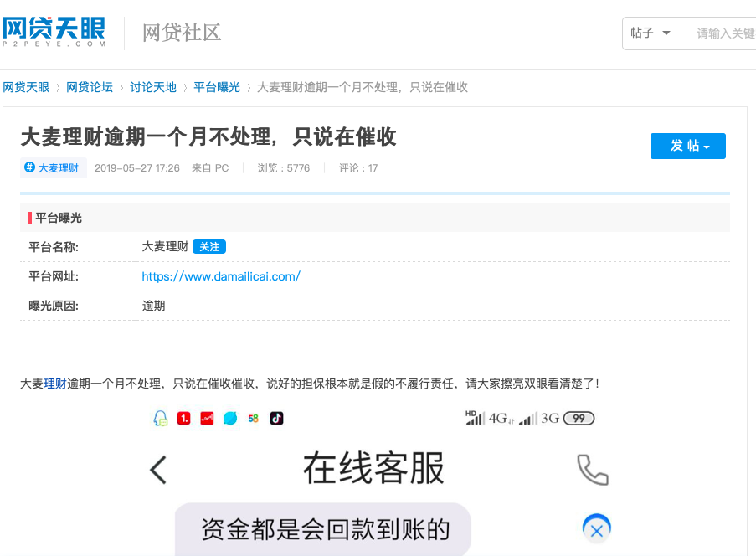This screenshot has height=556, width=756.
Task: Open the 58同城 app icon
Action: (253, 418)
